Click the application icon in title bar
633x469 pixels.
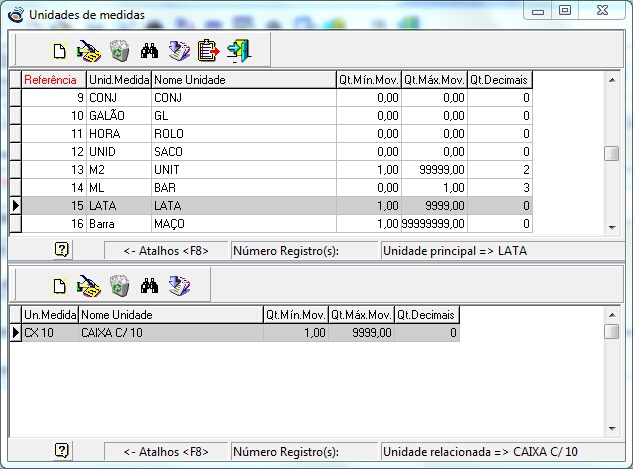[16, 15]
